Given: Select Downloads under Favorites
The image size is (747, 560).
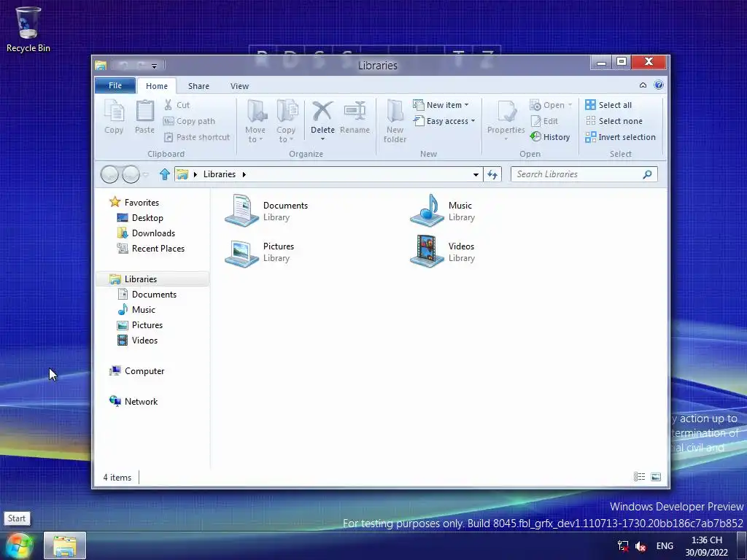Looking at the screenshot, I should pos(146,233).
